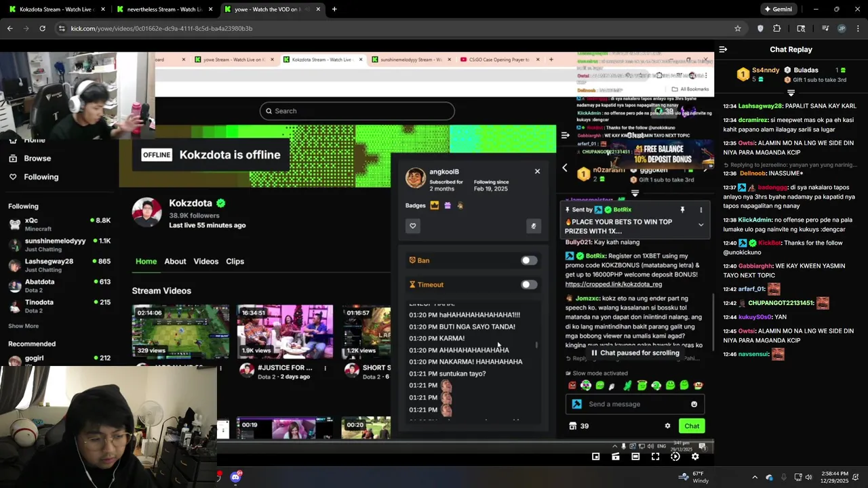
Task: Open Chrome profile avatar
Action: 842,28
